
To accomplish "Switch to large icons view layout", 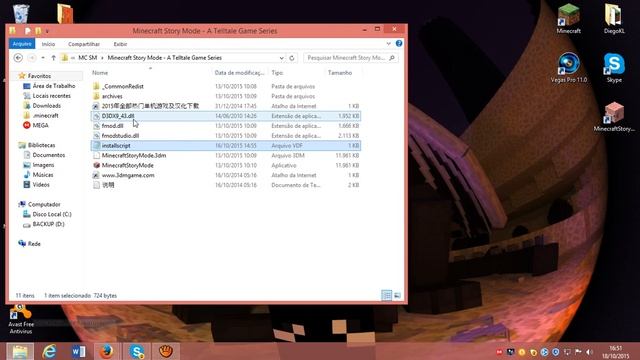I will pyautogui.click(x=397, y=295).
